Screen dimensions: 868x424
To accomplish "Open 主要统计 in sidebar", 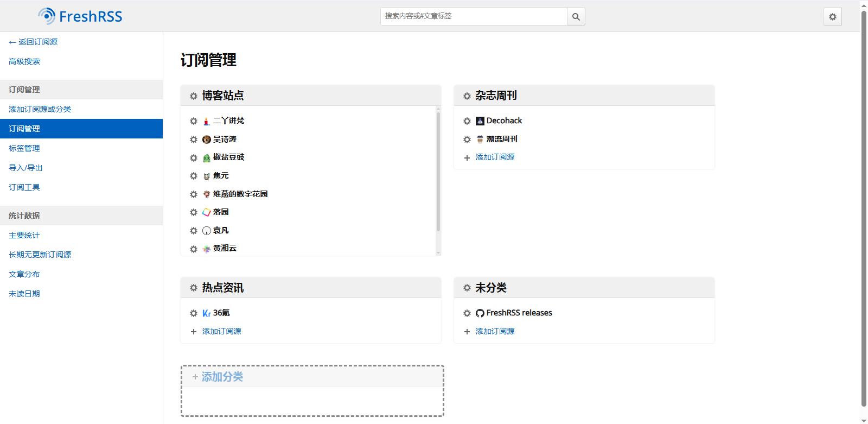I will 81,235.
